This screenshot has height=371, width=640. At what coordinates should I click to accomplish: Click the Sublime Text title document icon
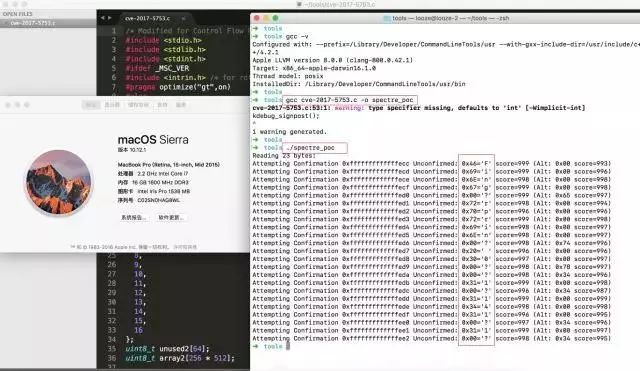pos(299,4)
